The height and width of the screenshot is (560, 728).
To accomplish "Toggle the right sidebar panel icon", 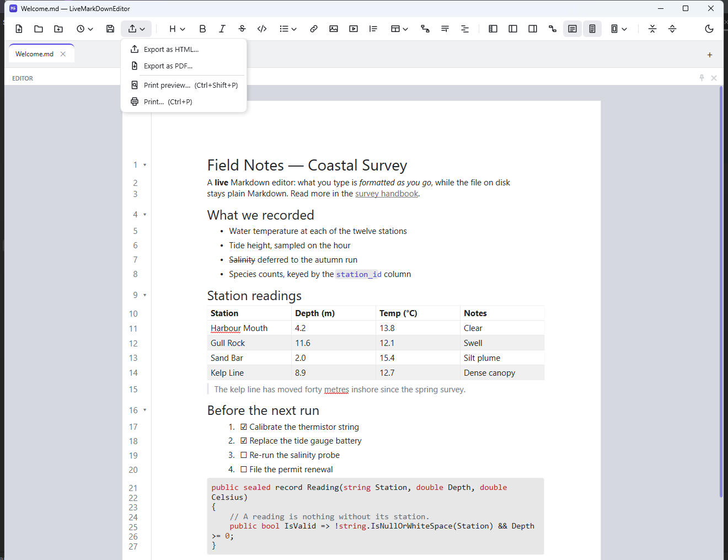I will (533, 29).
